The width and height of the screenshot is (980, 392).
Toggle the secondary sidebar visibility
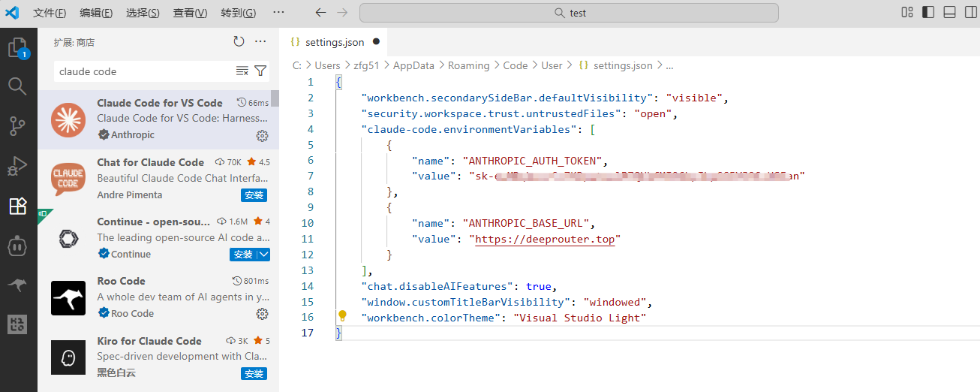(970, 12)
